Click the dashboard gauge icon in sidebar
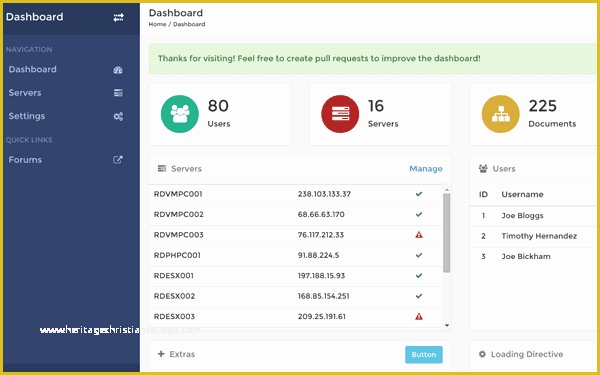The image size is (600, 375). pos(118,70)
